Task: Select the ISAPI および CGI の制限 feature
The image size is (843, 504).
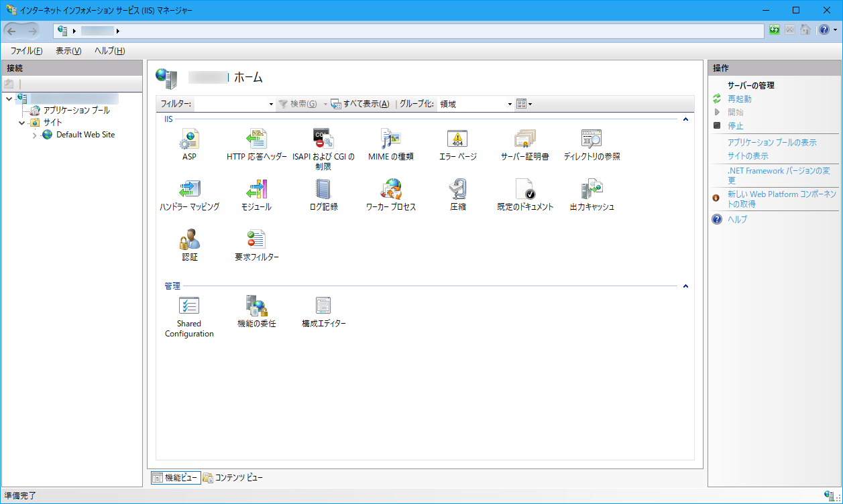Action: point(324,144)
